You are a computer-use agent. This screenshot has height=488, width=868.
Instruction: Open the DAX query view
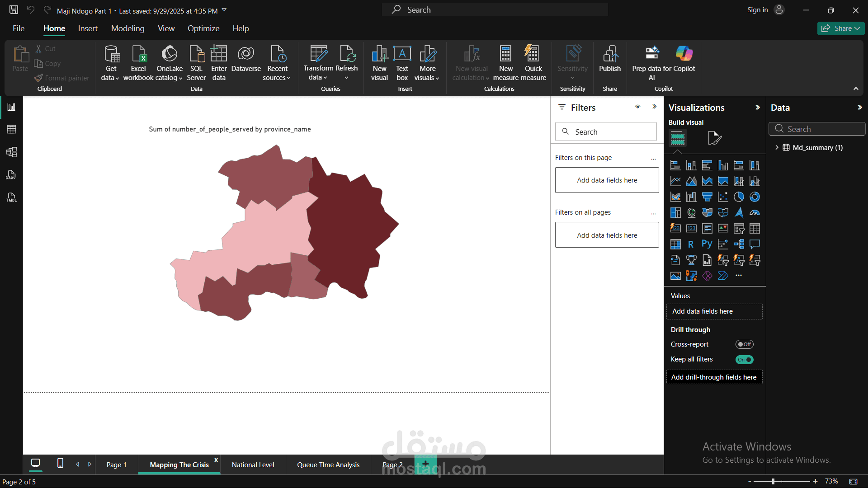click(11, 175)
